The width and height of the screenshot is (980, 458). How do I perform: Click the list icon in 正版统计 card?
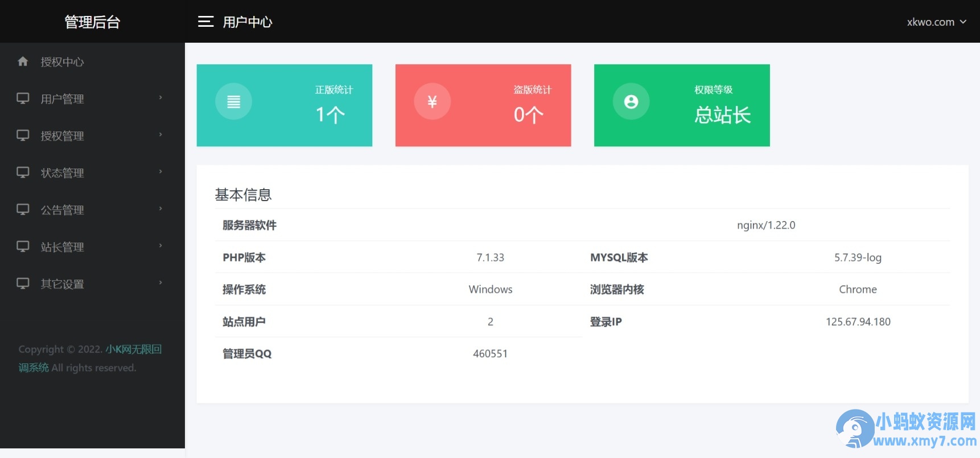(x=233, y=101)
